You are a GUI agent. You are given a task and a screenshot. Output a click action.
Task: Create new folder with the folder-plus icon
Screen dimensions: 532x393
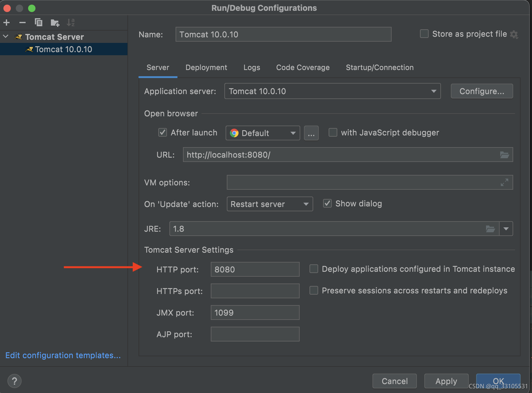pyautogui.click(x=55, y=23)
